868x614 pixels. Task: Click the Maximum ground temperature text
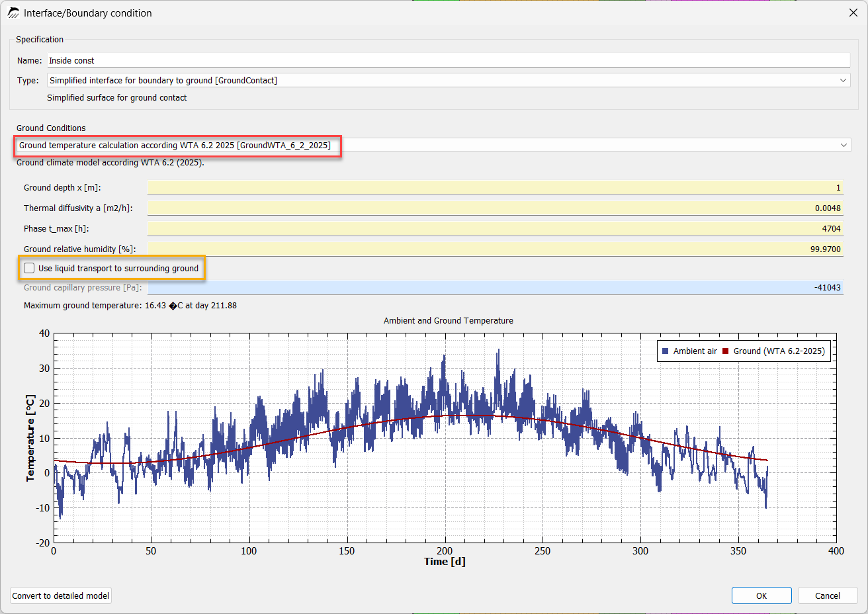click(130, 306)
